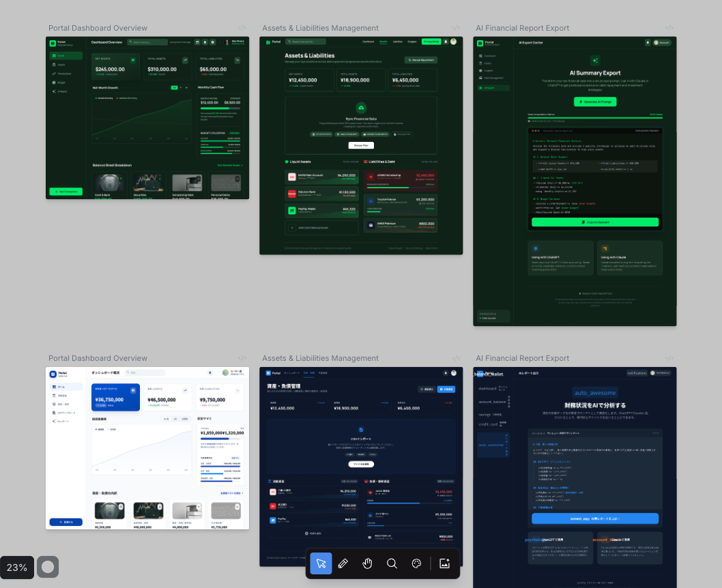Viewport: 722px width, 588px height.
Task: Open the color palette theme tool
Action: (416, 563)
